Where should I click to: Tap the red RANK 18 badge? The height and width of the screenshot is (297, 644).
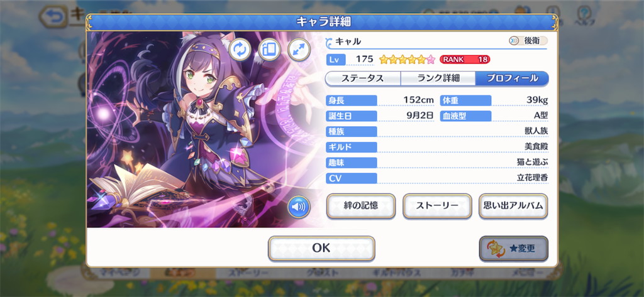(x=465, y=60)
